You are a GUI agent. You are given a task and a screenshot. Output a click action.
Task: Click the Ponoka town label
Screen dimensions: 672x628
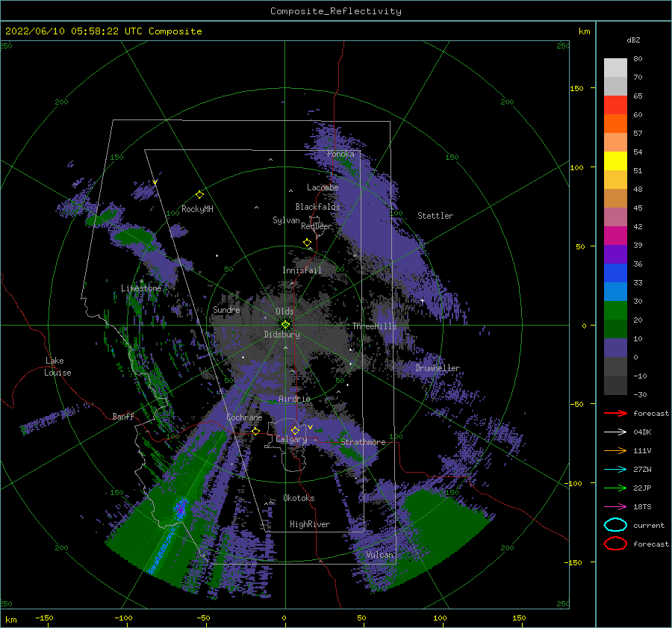coord(340,154)
